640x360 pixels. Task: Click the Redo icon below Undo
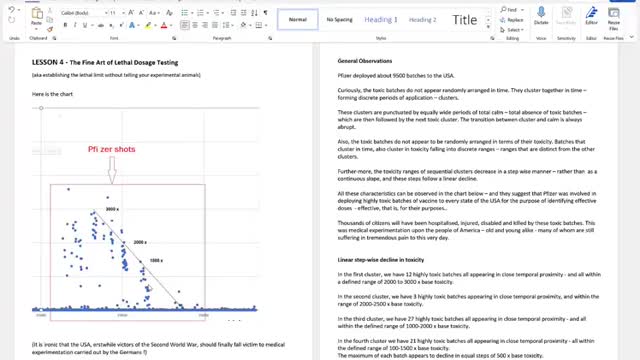[11, 20]
